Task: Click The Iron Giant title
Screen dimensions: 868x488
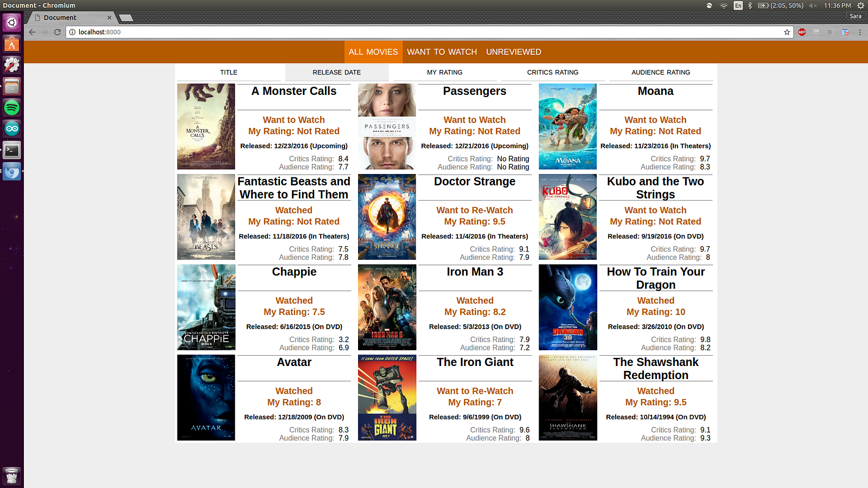Action: click(x=475, y=362)
